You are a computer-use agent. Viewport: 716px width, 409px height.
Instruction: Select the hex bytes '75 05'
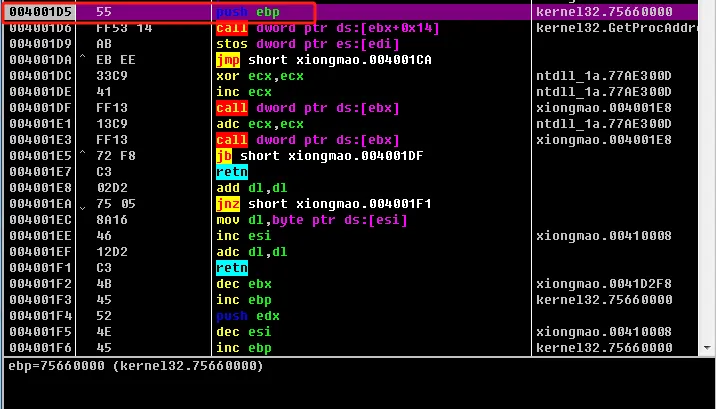pyautogui.click(x=116, y=204)
